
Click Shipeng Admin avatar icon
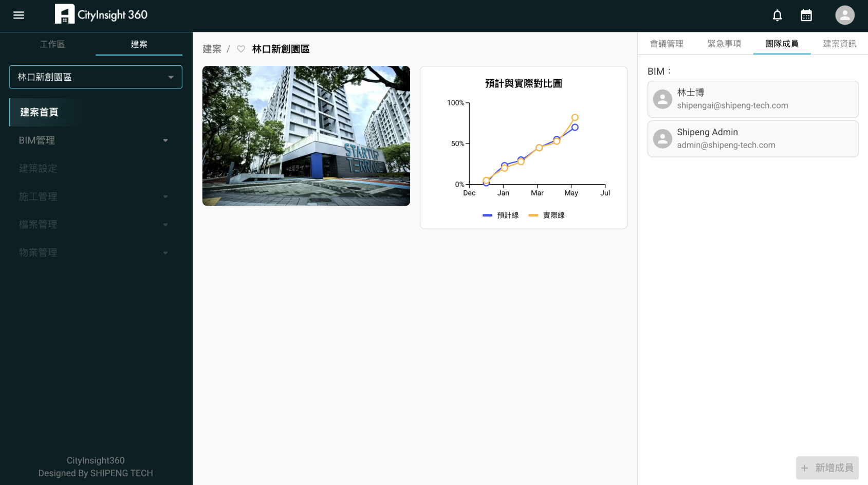point(662,139)
